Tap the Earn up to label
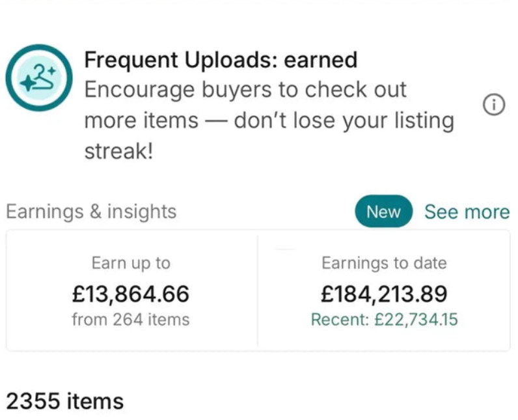This screenshot has height=420, width=518. pos(131,263)
